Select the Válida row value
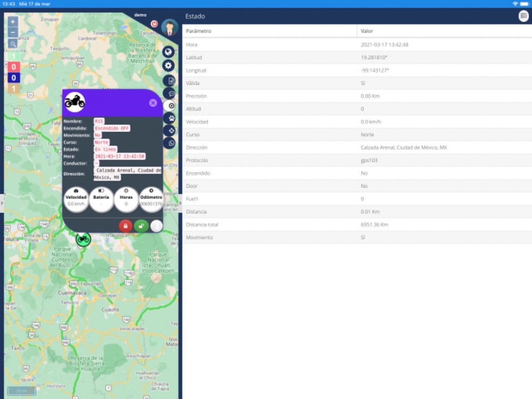The width and height of the screenshot is (532, 399). click(363, 83)
